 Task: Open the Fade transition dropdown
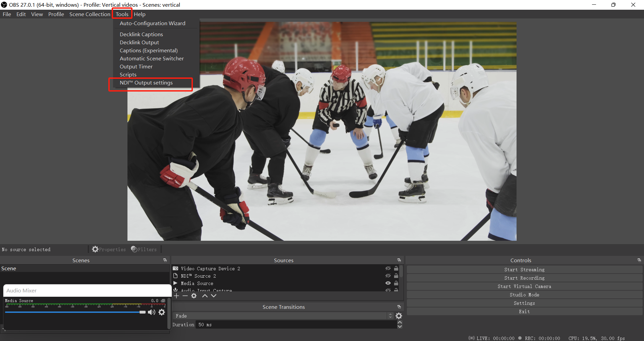click(390, 316)
